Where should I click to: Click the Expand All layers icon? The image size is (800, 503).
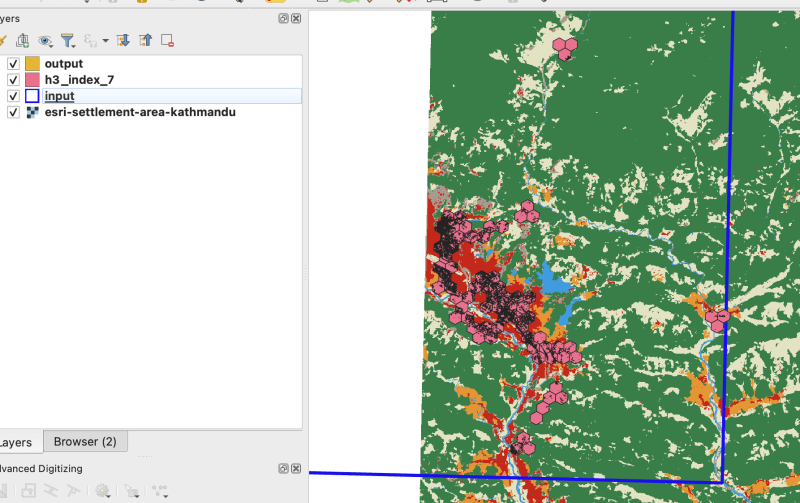[x=124, y=41]
